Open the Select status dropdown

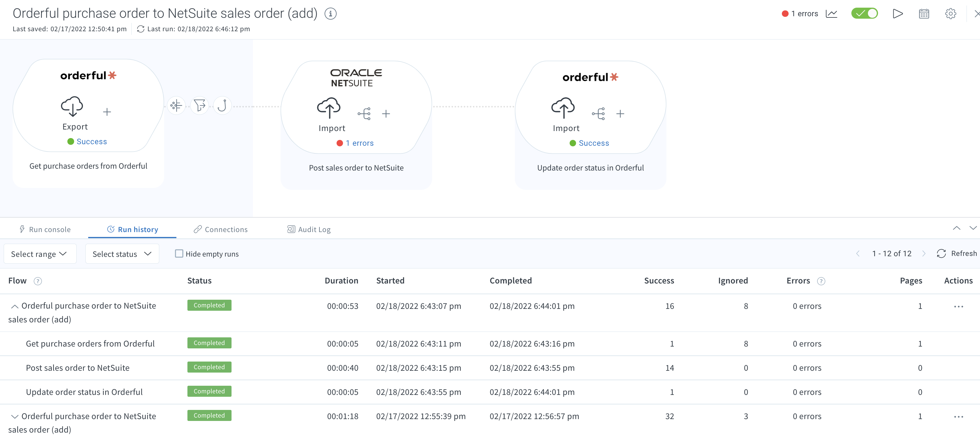(x=122, y=254)
